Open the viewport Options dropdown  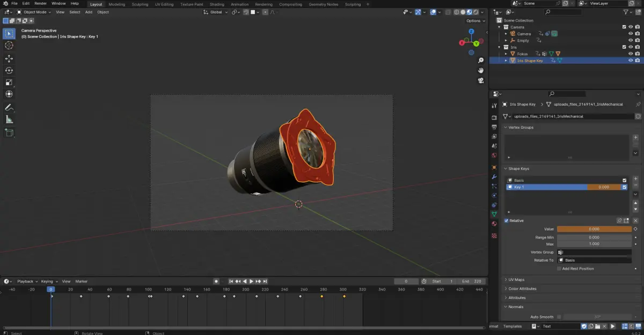(475, 21)
